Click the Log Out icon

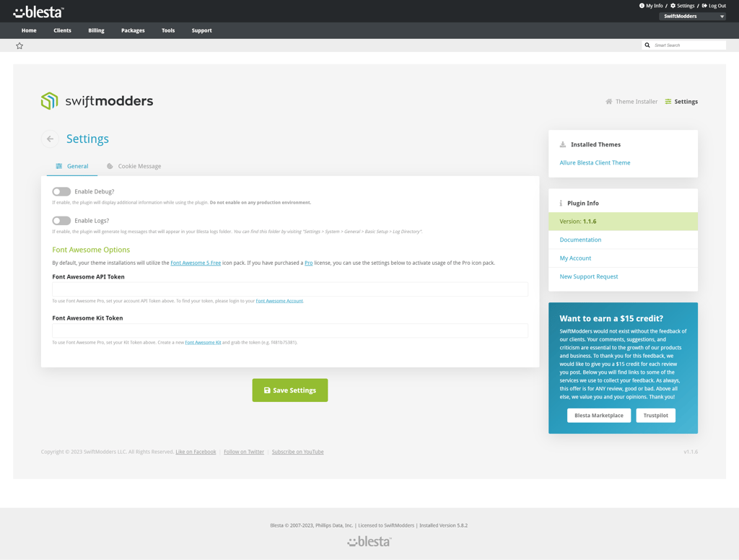(704, 6)
